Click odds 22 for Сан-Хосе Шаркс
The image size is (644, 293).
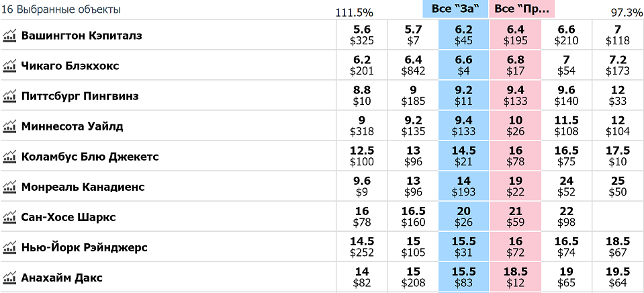coord(566,216)
